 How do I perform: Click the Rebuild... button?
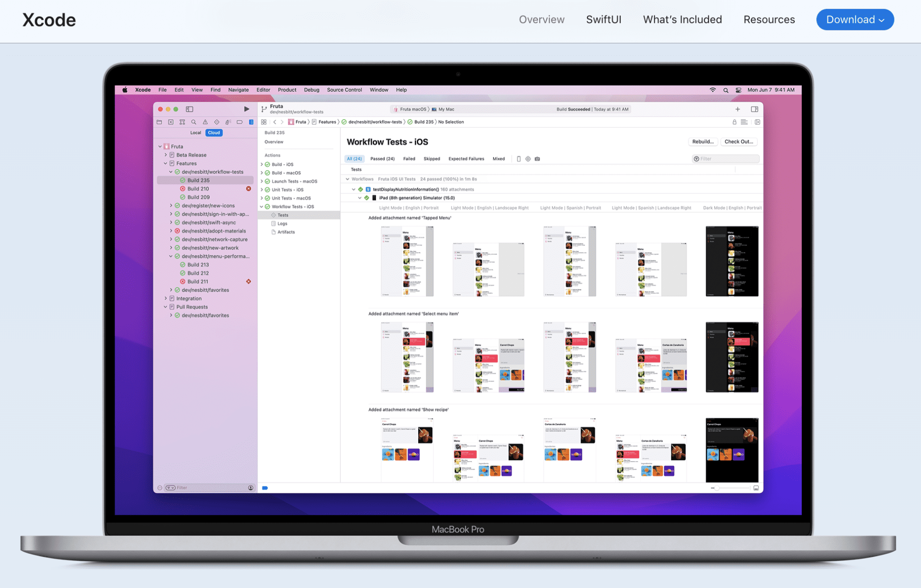(x=702, y=142)
